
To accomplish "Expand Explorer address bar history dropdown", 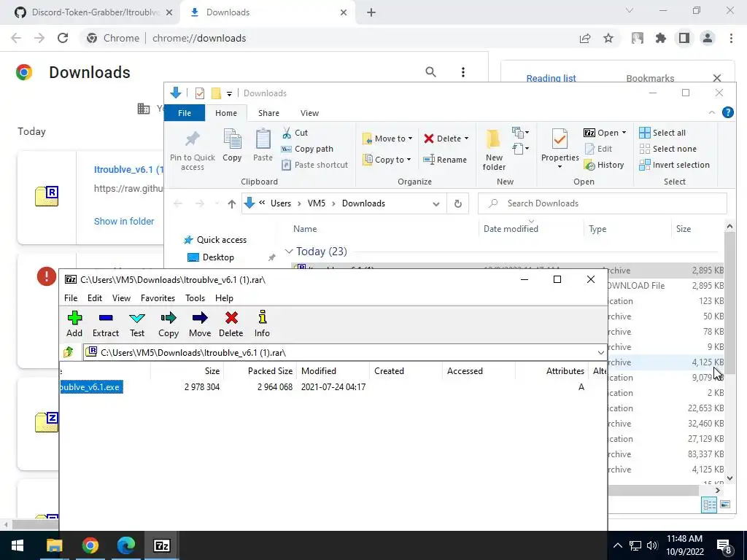I will (436, 204).
